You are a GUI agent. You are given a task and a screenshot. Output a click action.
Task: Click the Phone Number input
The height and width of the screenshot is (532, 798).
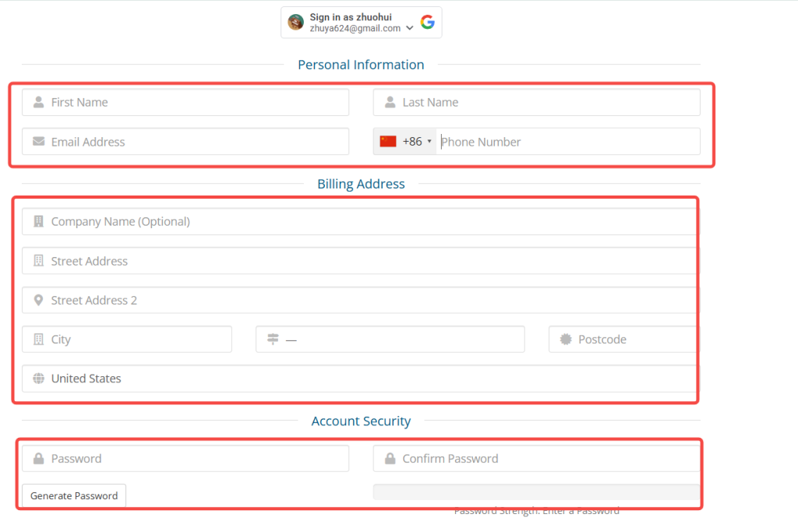(567, 142)
